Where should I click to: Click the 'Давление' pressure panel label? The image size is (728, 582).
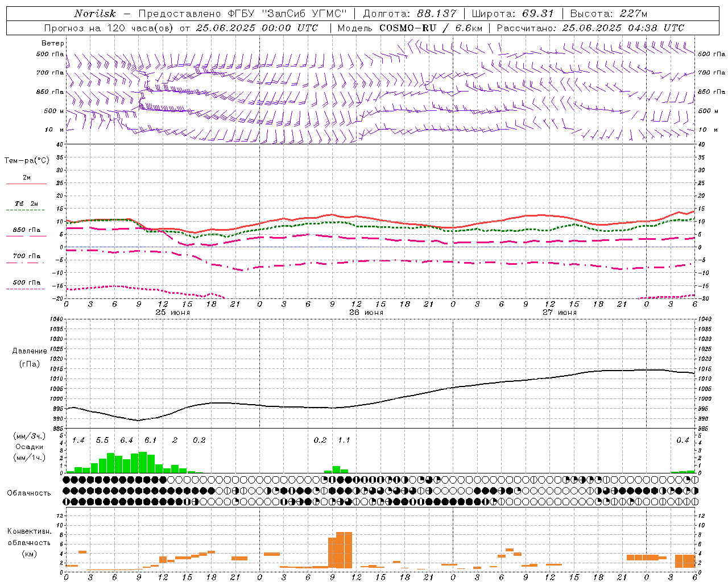pos(30,351)
